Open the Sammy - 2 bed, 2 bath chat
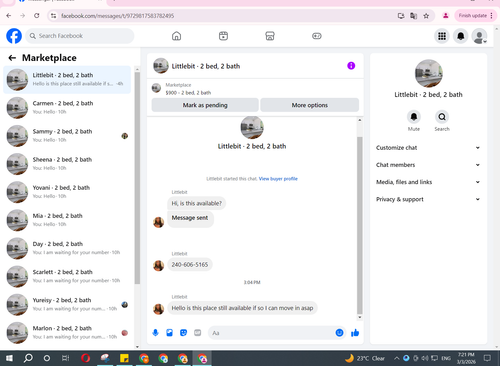 67,136
